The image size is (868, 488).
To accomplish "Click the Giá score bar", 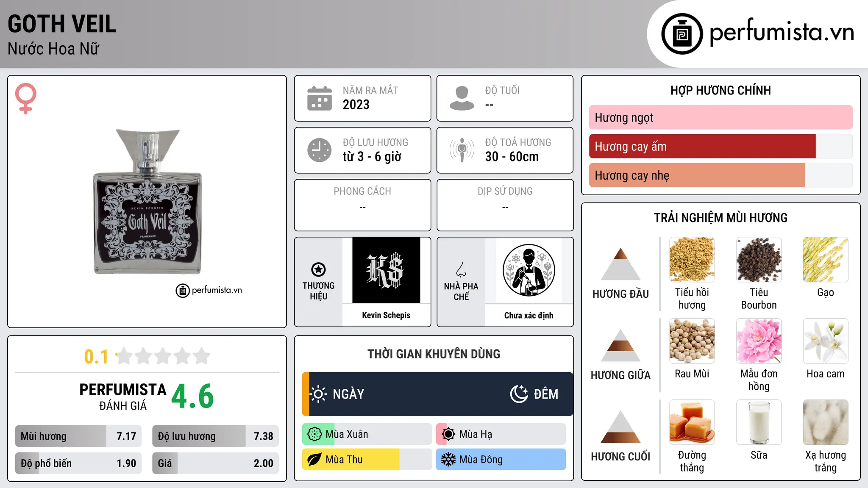I will pos(215,463).
